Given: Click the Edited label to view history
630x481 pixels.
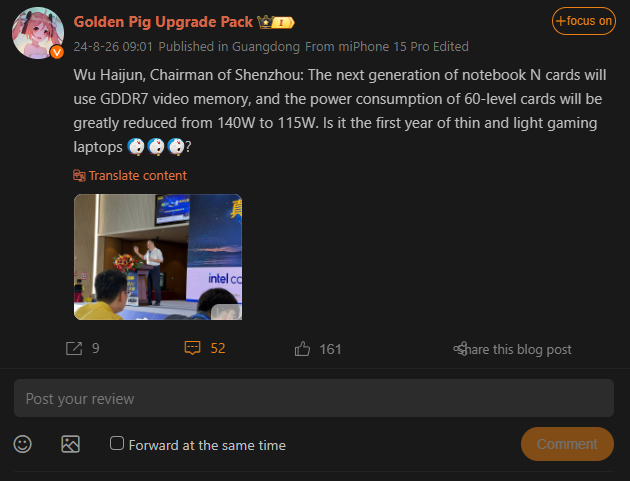Looking at the screenshot, I should (x=450, y=46).
